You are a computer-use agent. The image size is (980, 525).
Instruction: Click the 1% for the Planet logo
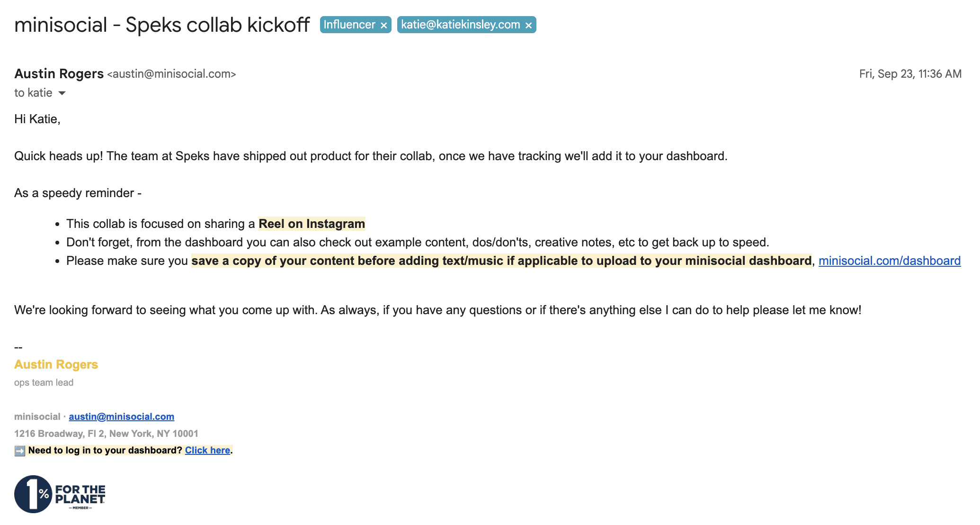click(60, 494)
